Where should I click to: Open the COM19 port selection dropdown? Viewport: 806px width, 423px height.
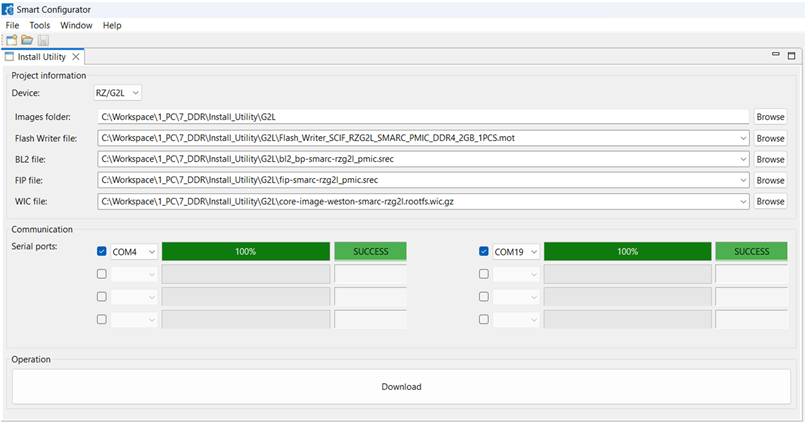click(533, 252)
